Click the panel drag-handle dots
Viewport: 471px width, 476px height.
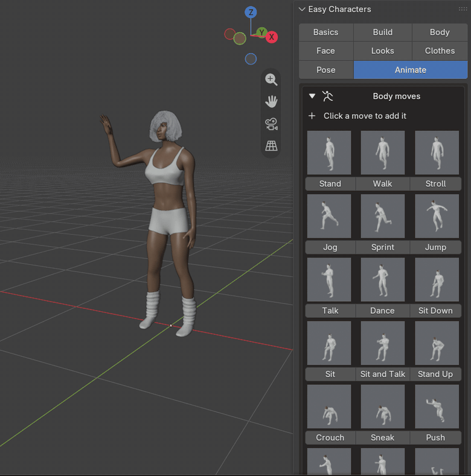[x=463, y=9]
